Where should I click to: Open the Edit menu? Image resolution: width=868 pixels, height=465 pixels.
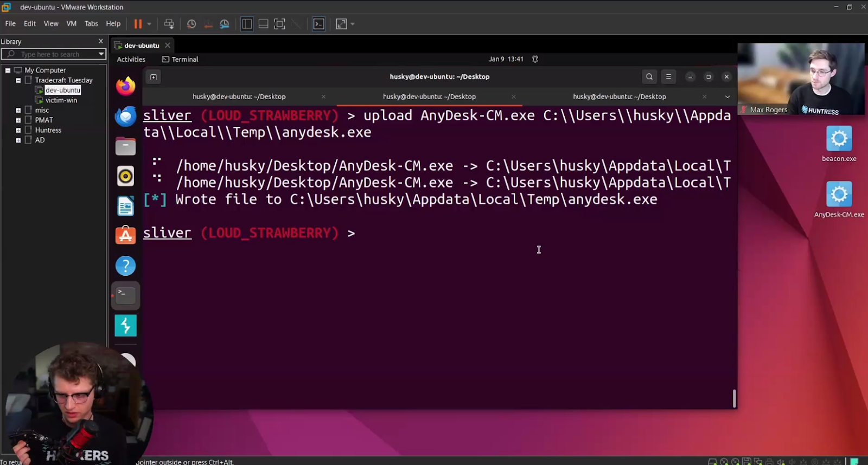coord(30,24)
